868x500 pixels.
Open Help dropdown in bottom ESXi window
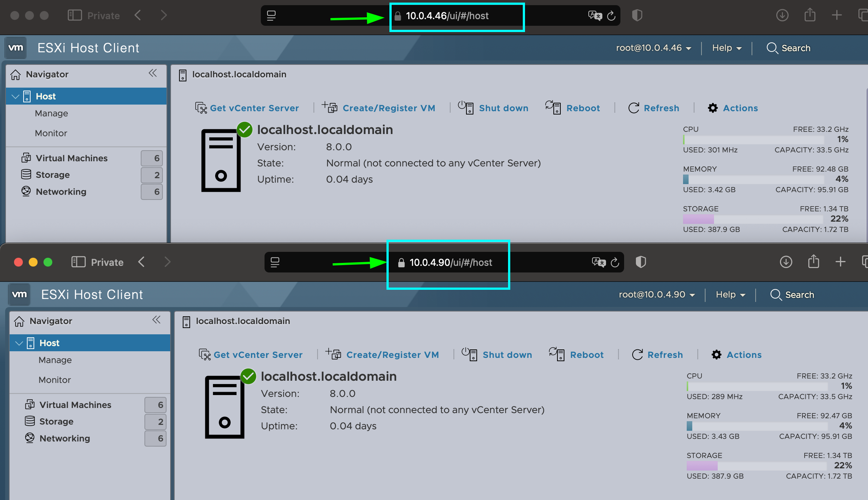(x=730, y=295)
